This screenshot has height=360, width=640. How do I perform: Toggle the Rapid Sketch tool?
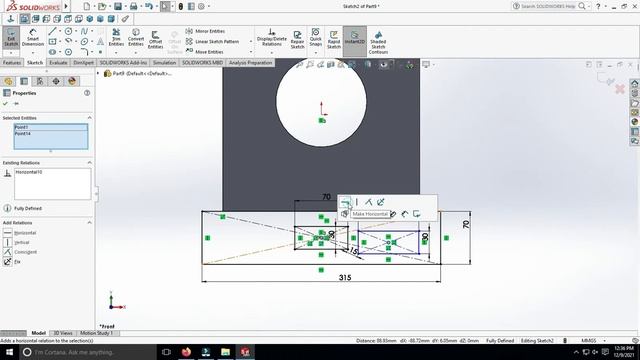(333, 40)
